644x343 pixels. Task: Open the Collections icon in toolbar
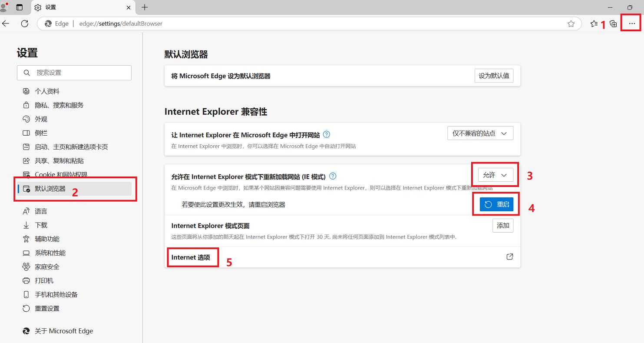(x=613, y=23)
